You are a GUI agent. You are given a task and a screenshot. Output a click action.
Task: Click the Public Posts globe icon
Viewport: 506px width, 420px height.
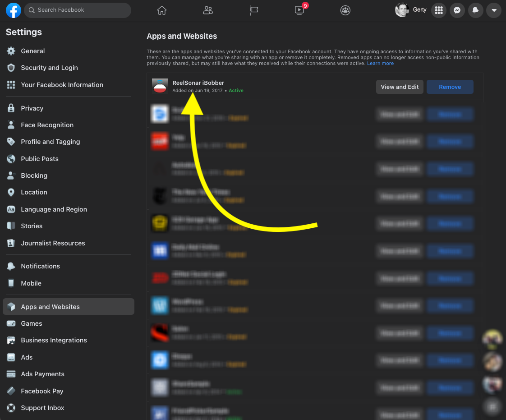coord(11,159)
